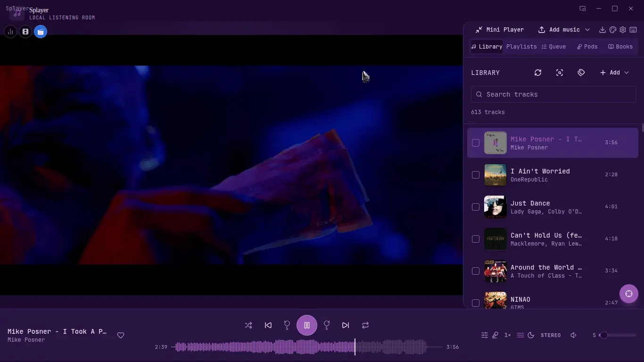The image size is (644, 362).
Task: Check the NINAO track checkbox
Action: point(476,303)
